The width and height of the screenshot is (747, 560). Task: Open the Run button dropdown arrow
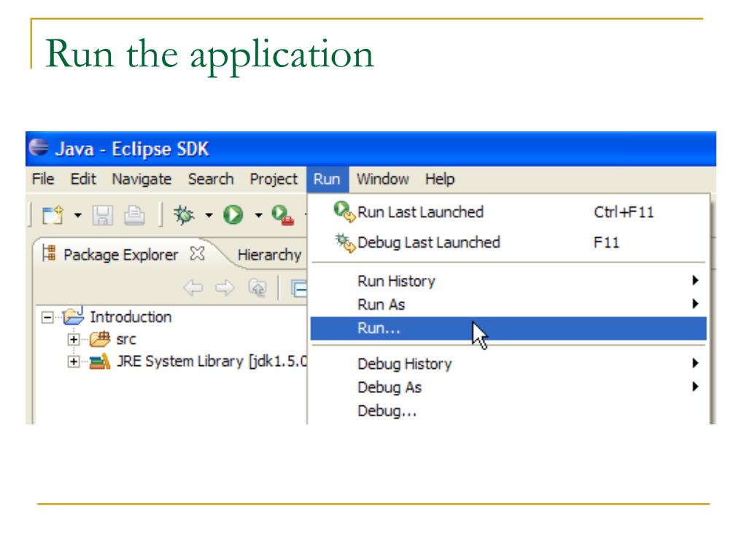[259, 216]
